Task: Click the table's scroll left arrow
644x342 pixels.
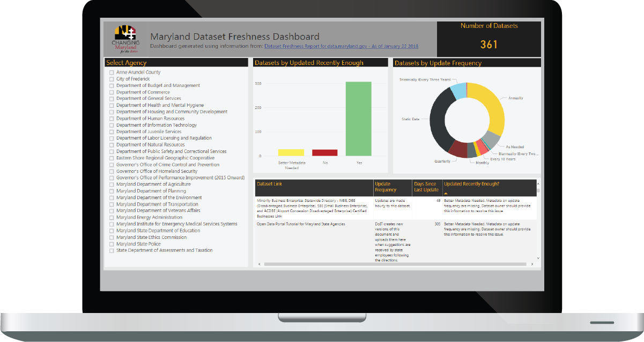Action: [260, 264]
